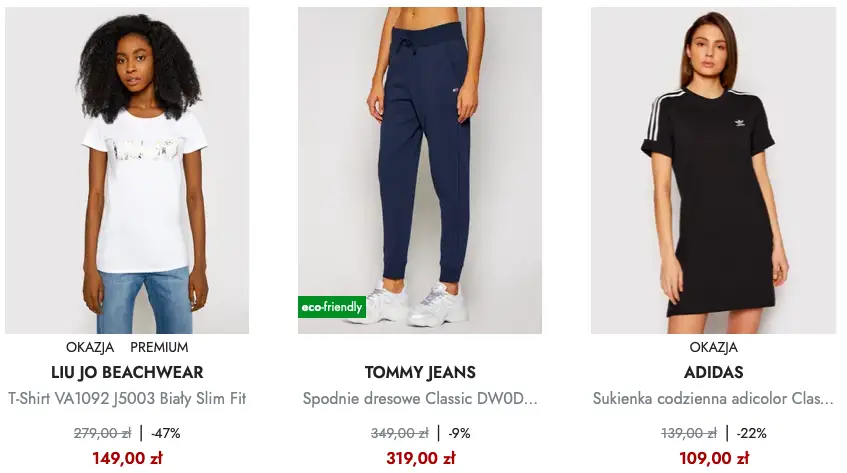Click the -47% discount label
This screenshot has width=847, height=473.
[x=165, y=433]
